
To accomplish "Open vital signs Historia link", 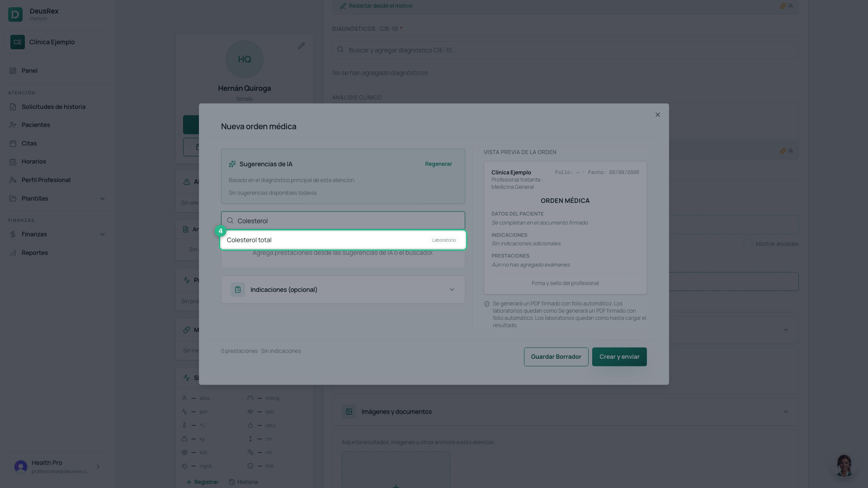I will [243, 482].
